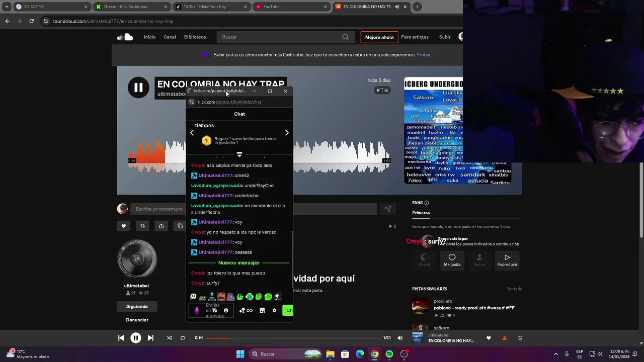Click the Denunciar link
The image size is (644, 362).
click(x=137, y=320)
